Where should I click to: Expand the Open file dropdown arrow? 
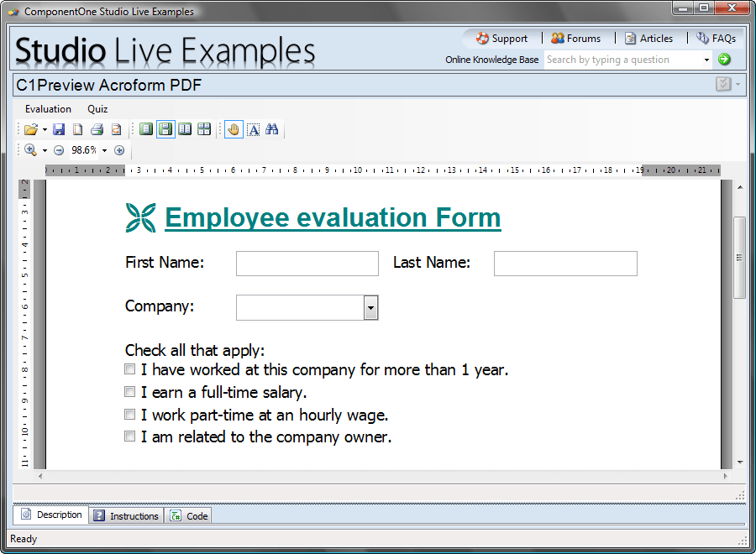(x=44, y=129)
